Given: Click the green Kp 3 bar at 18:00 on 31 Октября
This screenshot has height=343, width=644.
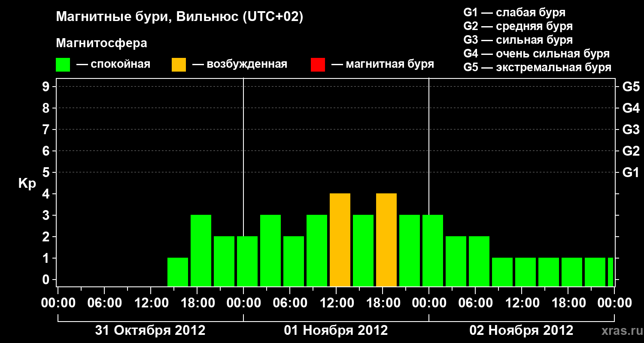Looking at the screenshot, I should 201,251.
